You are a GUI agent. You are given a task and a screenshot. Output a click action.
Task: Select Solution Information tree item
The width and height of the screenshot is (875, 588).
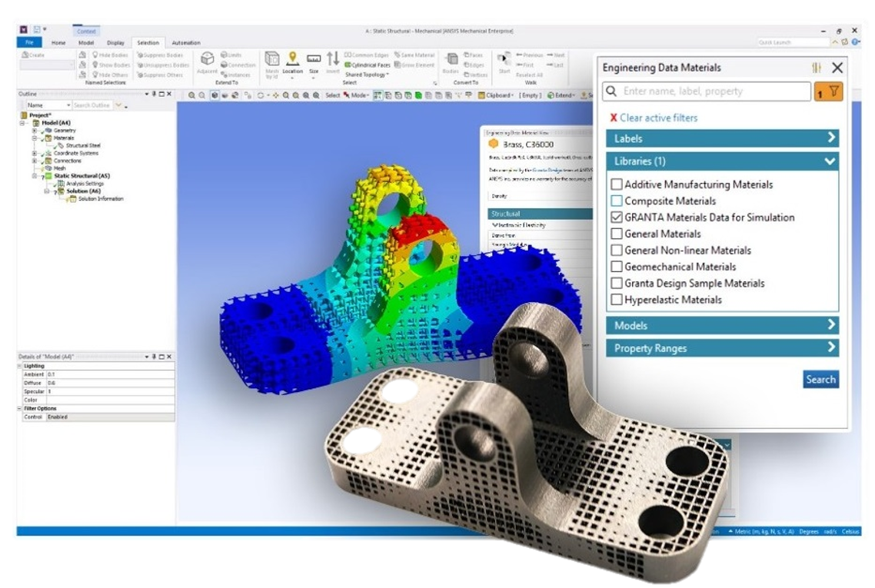(x=101, y=198)
